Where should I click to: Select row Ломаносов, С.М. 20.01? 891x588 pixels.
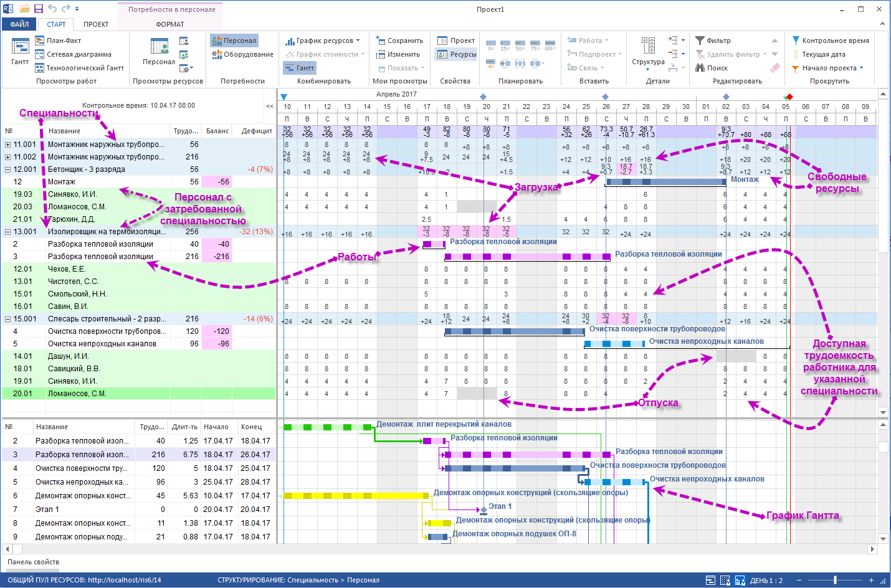click(x=138, y=394)
